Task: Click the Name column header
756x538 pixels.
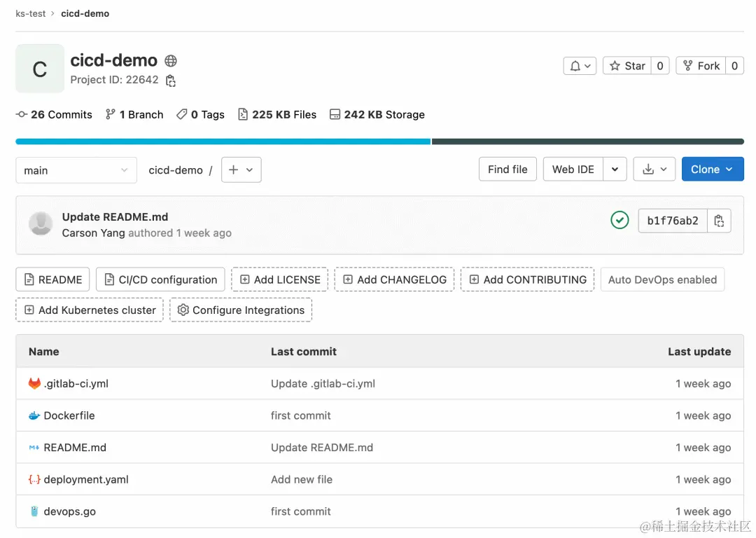Action: tap(43, 352)
